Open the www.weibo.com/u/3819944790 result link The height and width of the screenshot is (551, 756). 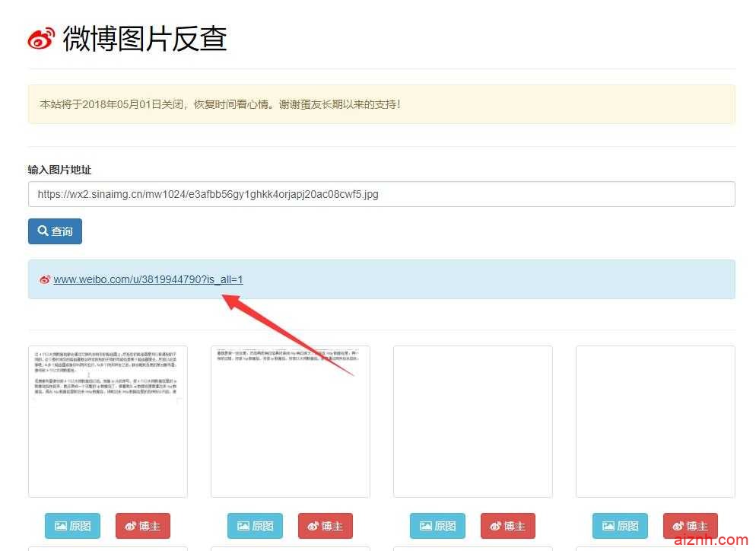pyautogui.click(x=148, y=279)
